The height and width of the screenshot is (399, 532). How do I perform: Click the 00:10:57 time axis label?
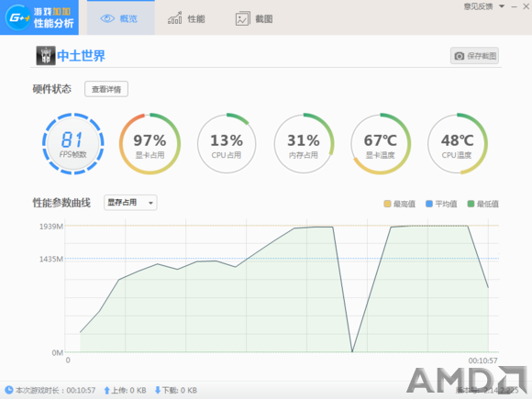tap(482, 360)
